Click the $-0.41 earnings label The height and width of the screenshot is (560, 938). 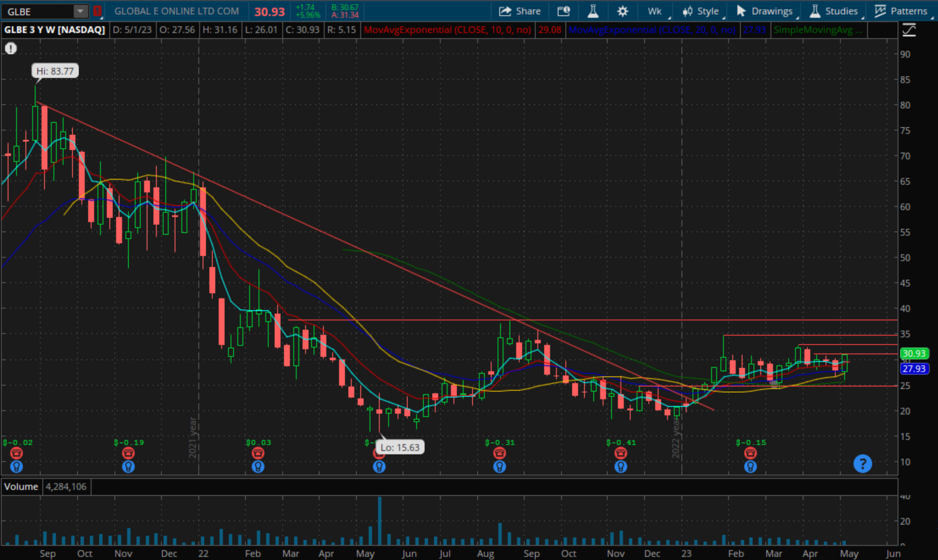[x=621, y=442]
